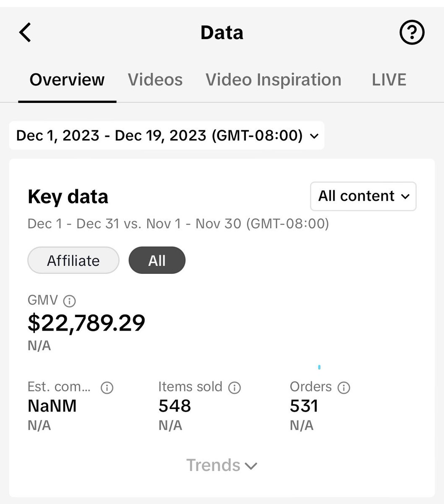444x504 pixels.
Task: Tap the Items sold value 548
Action: (175, 406)
